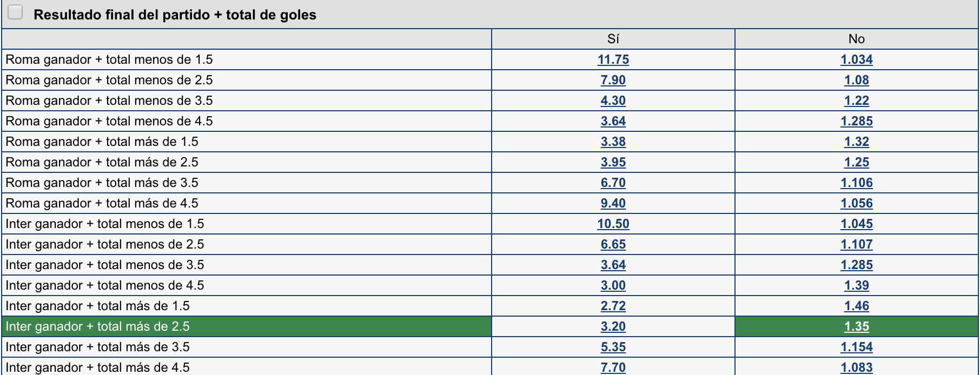Pick No odds 1.154 for Inter más de 3.5
Image resolution: width=980 pixels, height=375 pixels.
tap(856, 347)
